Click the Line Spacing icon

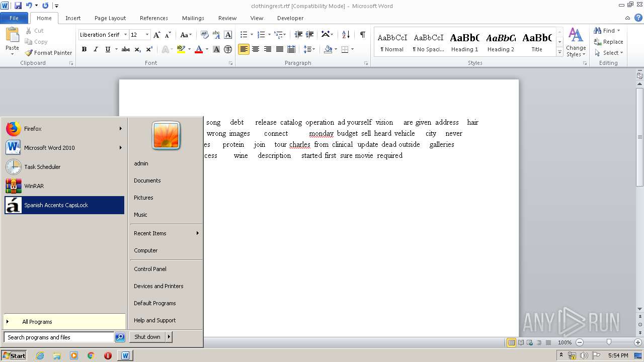point(307,49)
